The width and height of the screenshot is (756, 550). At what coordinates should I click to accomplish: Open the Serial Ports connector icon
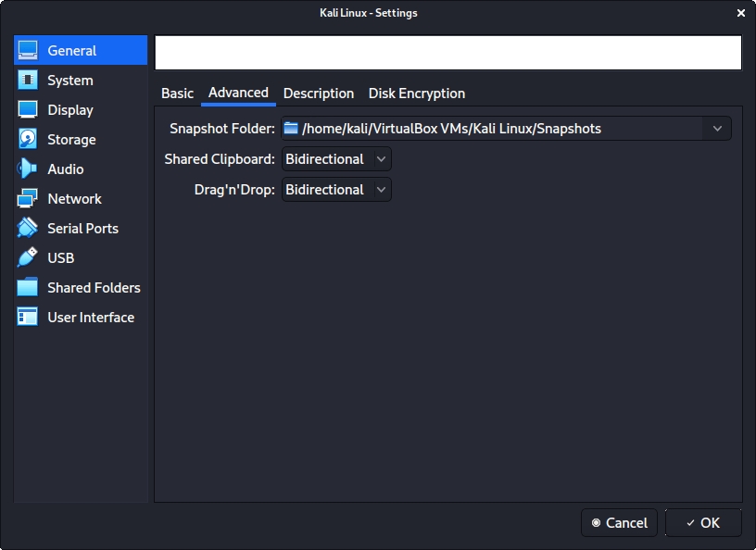(29, 229)
